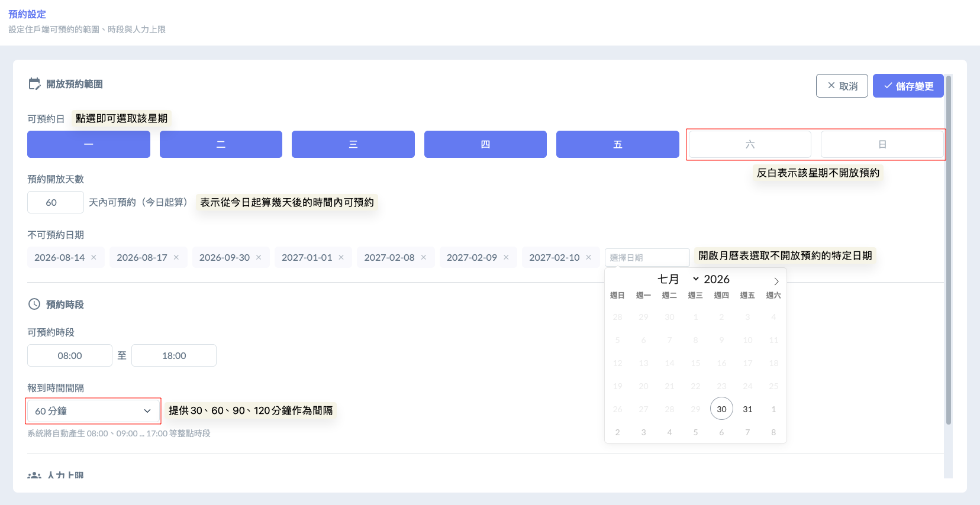Click the year 2026 field in calendar
This screenshot has width=980, height=505.
coord(717,279)
